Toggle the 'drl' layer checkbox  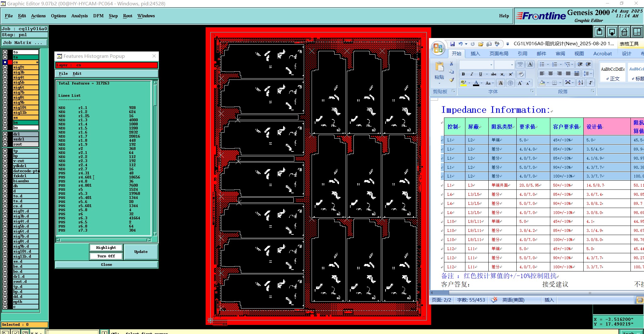[x=5, y=134]
